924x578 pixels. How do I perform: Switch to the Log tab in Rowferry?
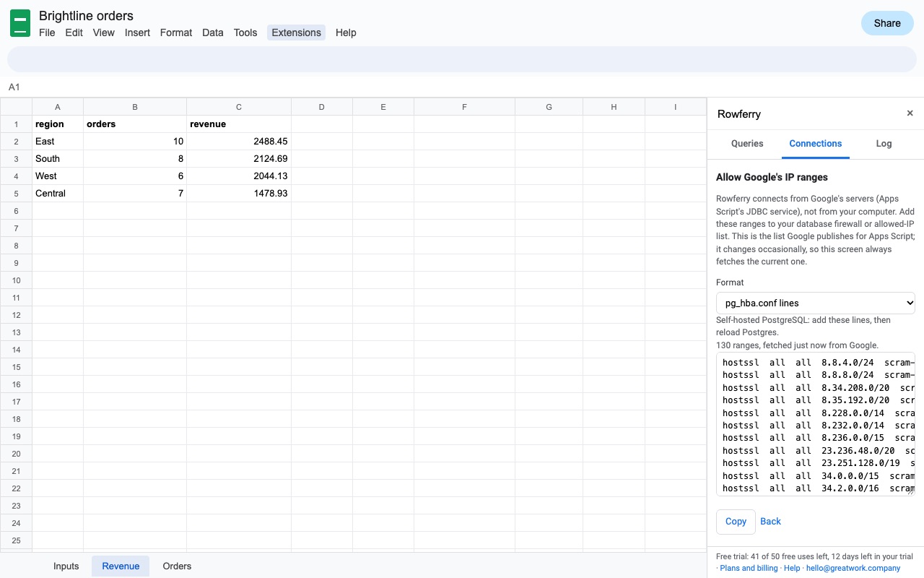click(884, 144)
